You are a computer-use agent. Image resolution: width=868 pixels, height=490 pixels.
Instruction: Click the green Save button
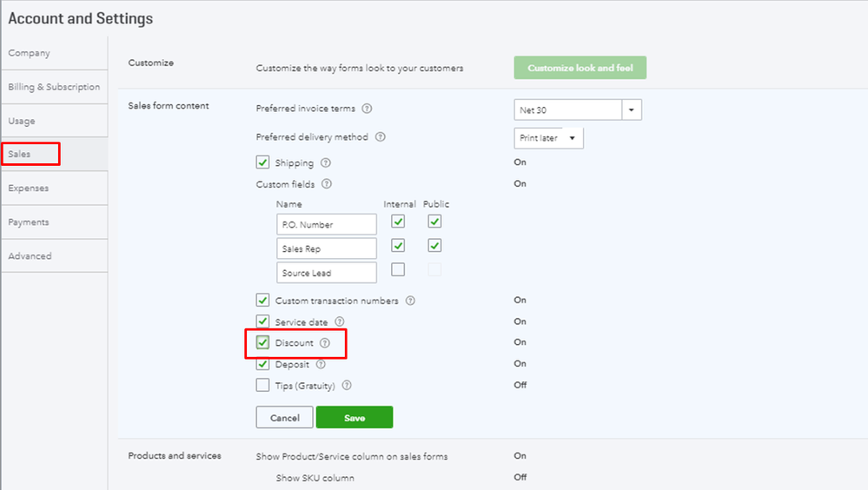(x=354, y=418)
